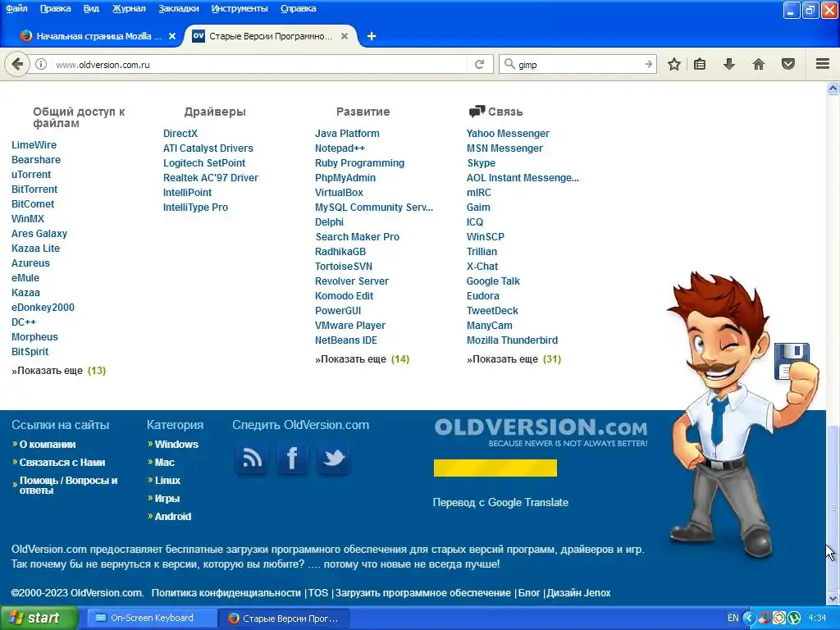Image resolution: width=840 pixels, height=630 pixels.
Task: Open the Журнал menu
Action: click(x=129, y=8)
